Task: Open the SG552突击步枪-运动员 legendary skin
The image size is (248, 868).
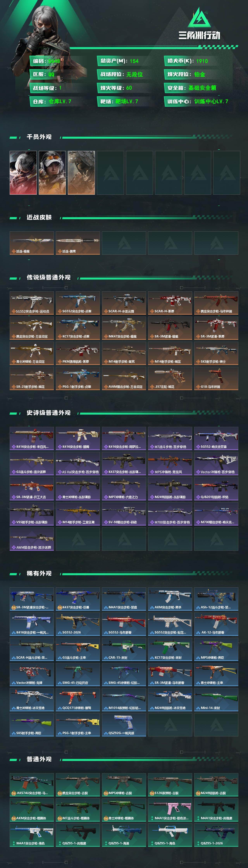Action: click(x=32, y=303)
